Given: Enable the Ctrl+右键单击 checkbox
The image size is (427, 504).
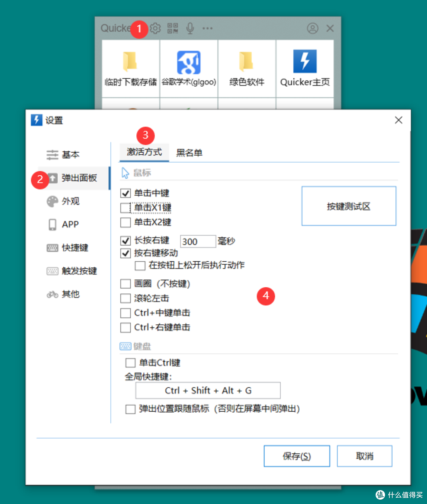Looking at the screenshot, I should coord(125,328).
